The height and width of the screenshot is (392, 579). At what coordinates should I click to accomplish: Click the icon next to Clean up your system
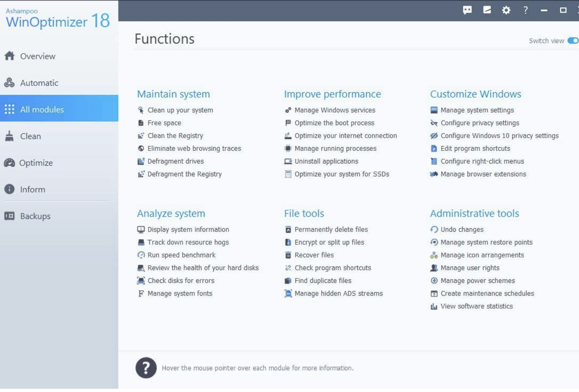(x=141, y=110)
